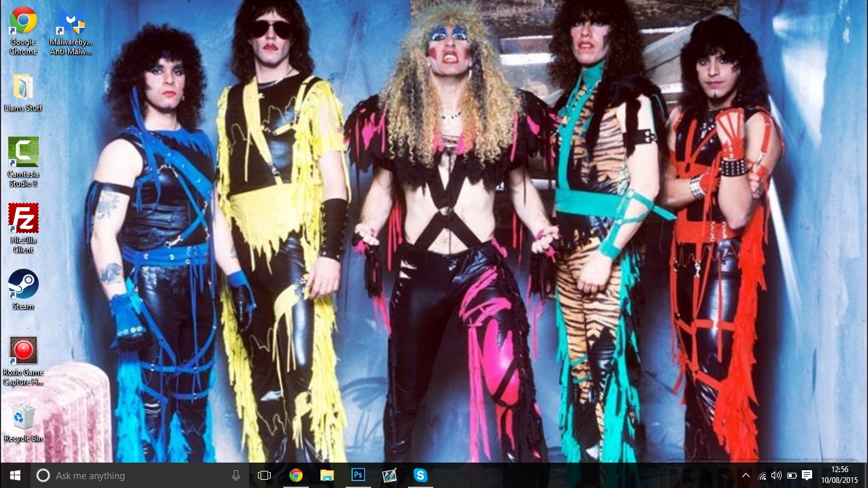Open the Wi-Fi network flyout

click(x=762, y=475)
